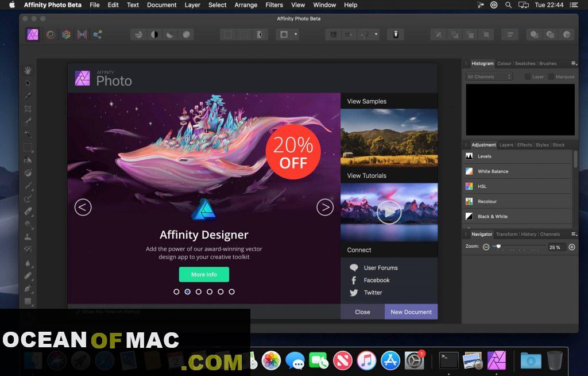The width and height of the screenshot is (588, 376).
Task: Click the More info button
Action: pos(204,275)
